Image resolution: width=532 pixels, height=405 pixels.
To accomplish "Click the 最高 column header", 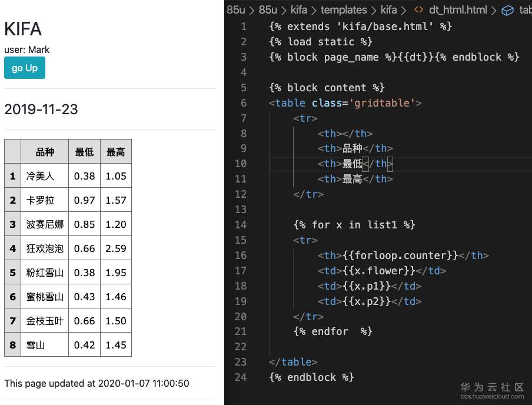I will 115,152.
